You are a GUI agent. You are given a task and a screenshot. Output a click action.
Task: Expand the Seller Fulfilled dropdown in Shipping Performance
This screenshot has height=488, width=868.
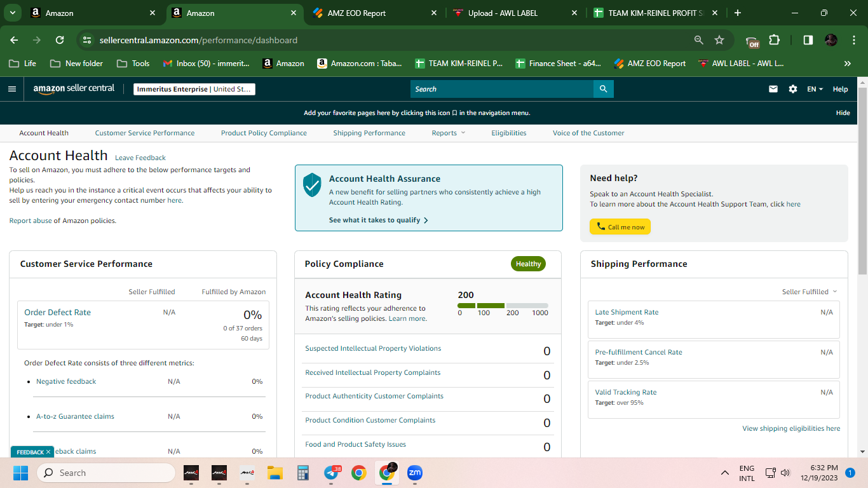point(810,292)
